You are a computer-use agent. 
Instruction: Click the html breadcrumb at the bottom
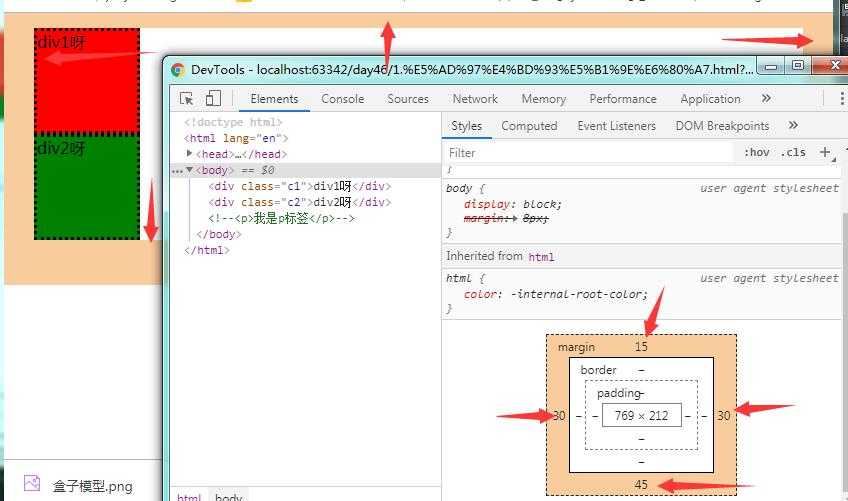[x=189, y=496]
